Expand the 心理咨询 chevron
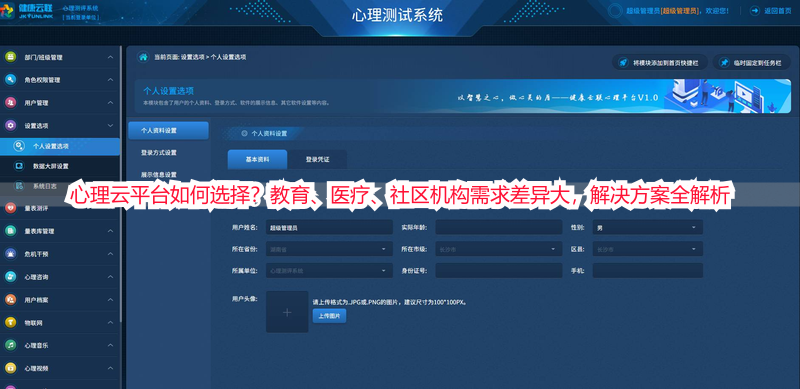 coord(110,277)
